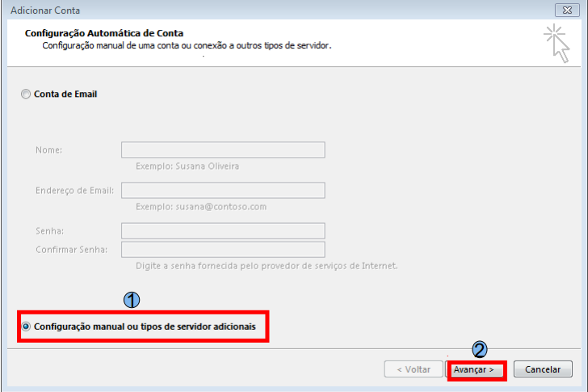Click into the Nome text field
Viewport: 588px width, 392px height.
(x=223, y=150)
